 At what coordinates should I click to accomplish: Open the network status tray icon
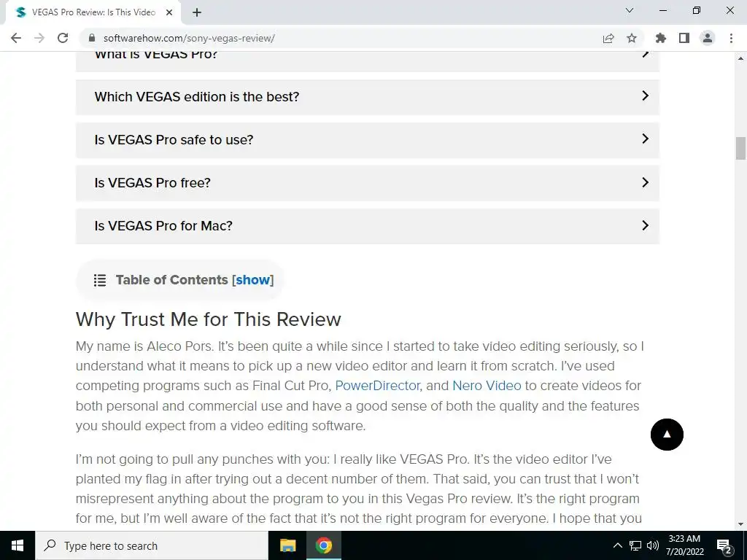(x=635, y=545)
